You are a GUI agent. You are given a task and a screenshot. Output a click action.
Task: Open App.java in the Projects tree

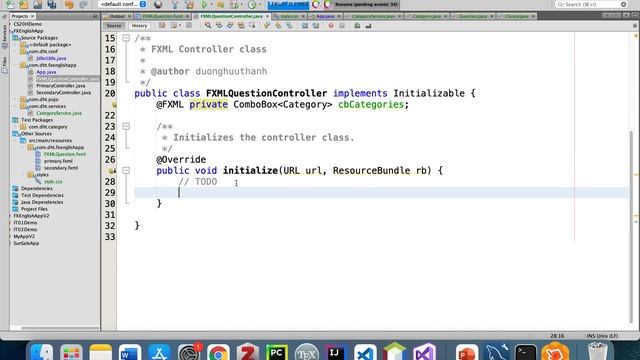tap(46, 72)
